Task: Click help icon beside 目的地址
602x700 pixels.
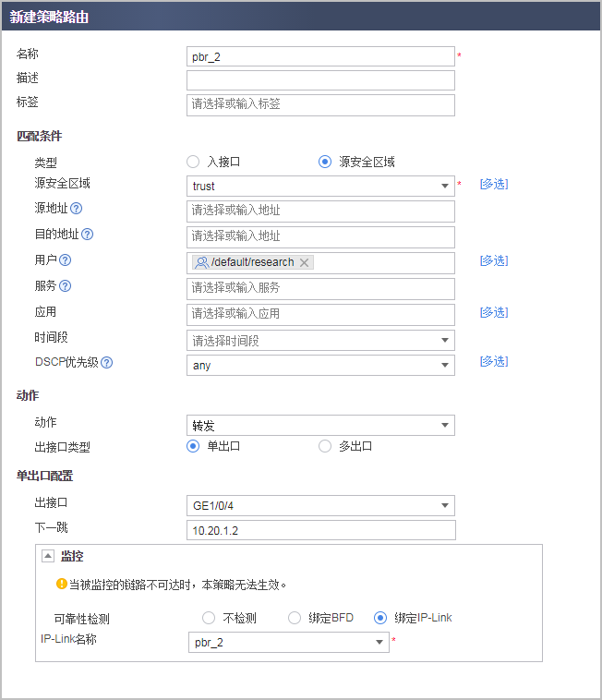Action: point(88,235)
